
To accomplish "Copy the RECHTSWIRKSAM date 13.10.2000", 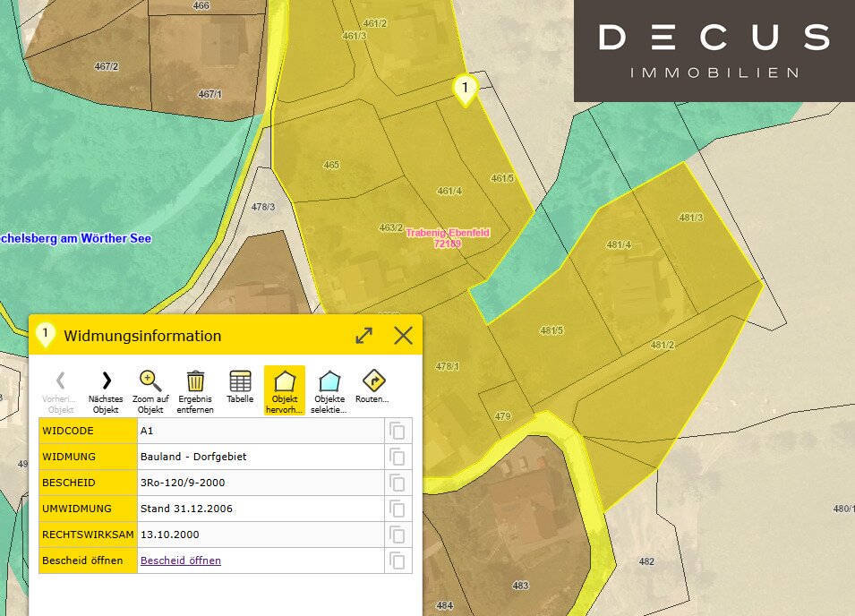I will (398, 535).
